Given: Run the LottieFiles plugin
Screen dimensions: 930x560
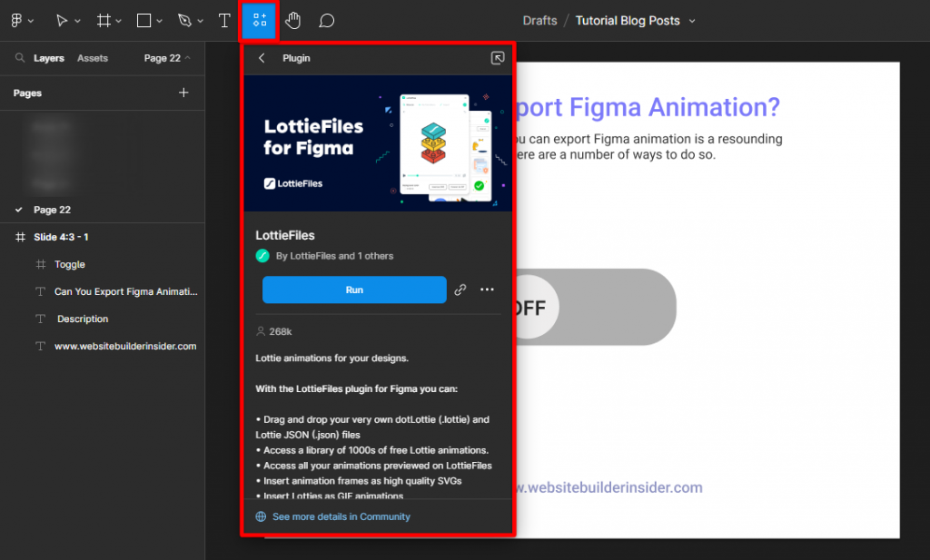Looking at the screenshot, I should tap(354, 289).
